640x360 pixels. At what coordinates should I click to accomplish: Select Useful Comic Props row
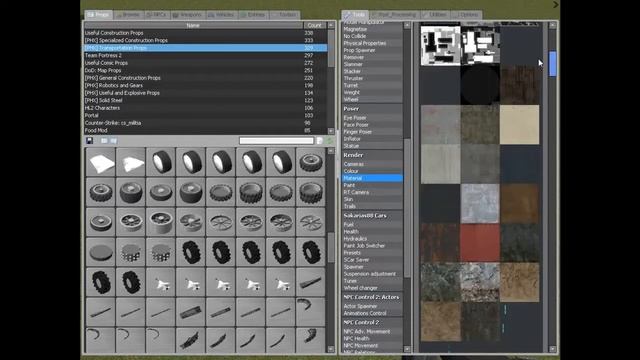205,63
